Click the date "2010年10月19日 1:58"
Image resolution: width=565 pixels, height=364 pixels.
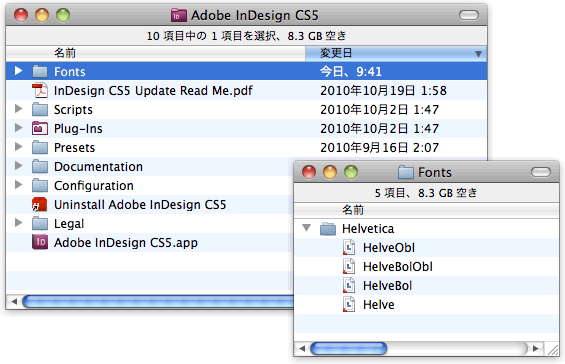[383, 91]
